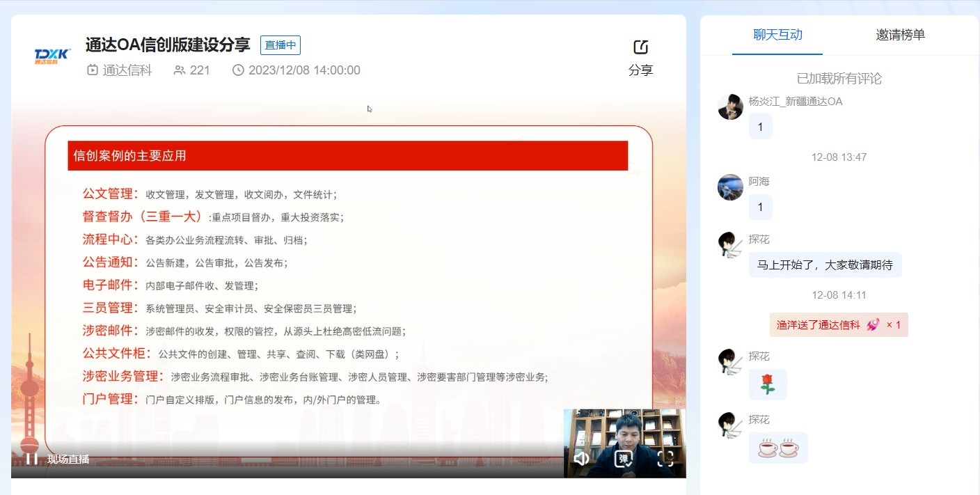Click the people icon beside 221

coord(180,70)
